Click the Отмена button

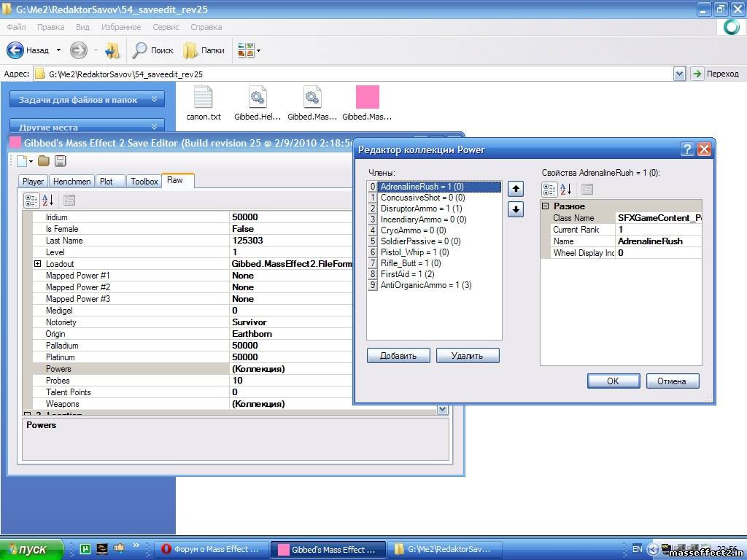pos(672,381)
